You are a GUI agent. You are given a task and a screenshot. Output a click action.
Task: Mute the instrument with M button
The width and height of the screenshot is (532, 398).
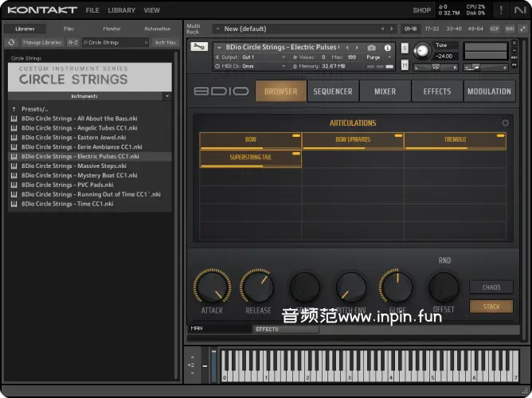point(405,64)
